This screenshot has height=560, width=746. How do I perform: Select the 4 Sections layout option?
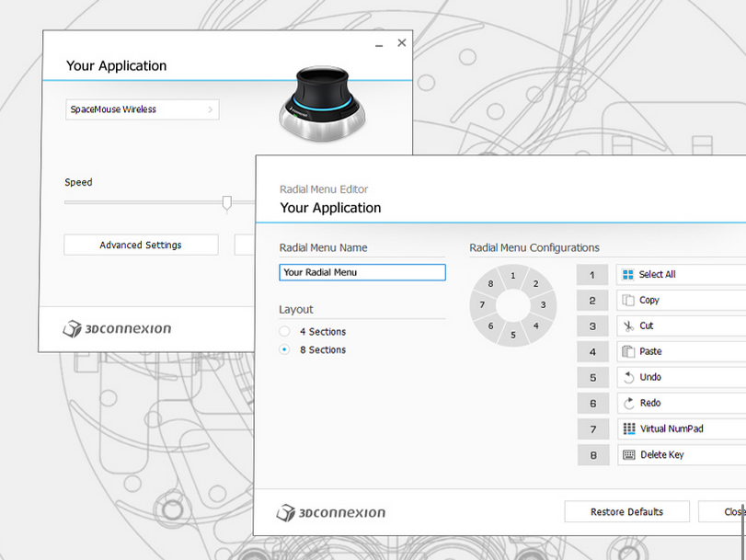pyautogui.click(x=285, y=331)
